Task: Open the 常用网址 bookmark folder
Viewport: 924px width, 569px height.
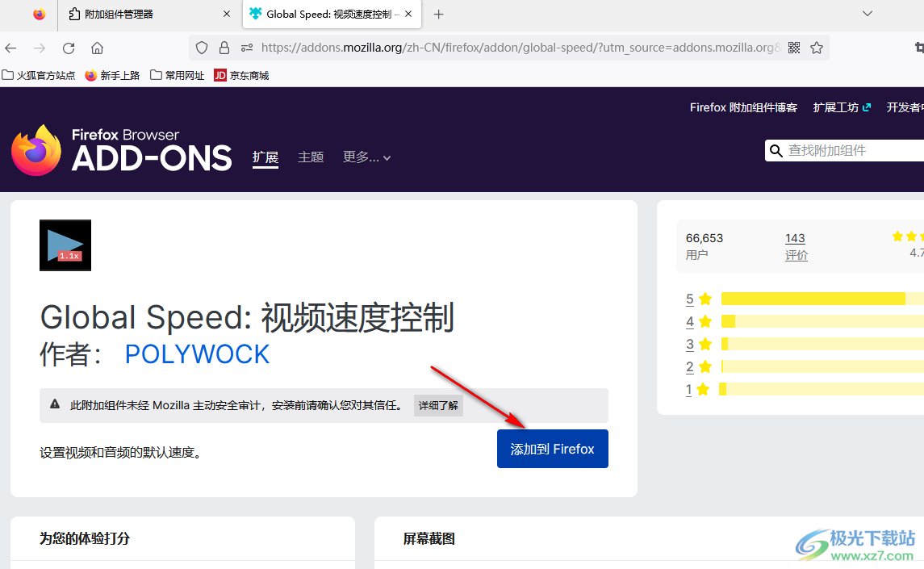Action: [x=178, y=76]
